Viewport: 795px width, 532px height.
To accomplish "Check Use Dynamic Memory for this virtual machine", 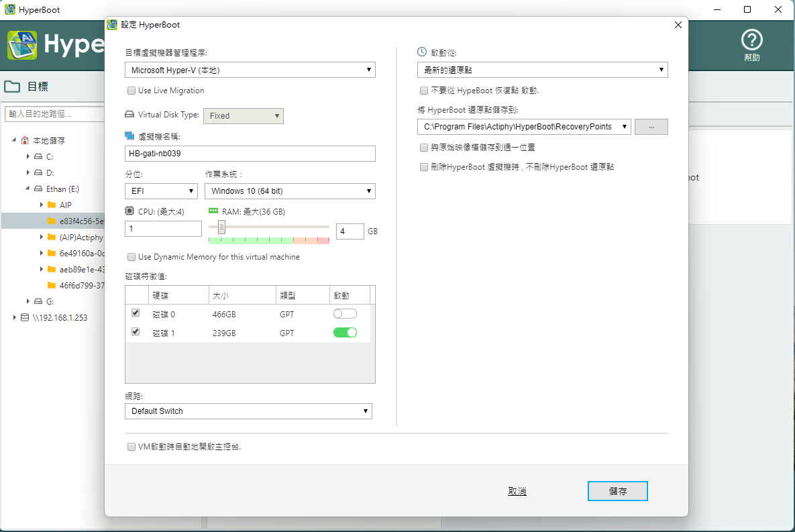I will pos(131,257).
